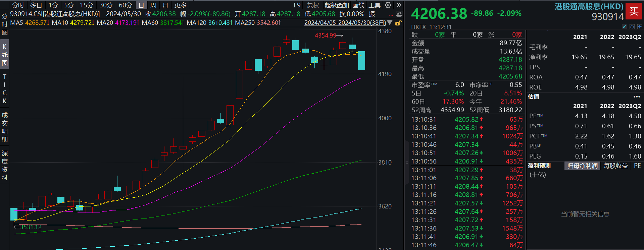Click trade row at 13:10:31

[467, 119]
